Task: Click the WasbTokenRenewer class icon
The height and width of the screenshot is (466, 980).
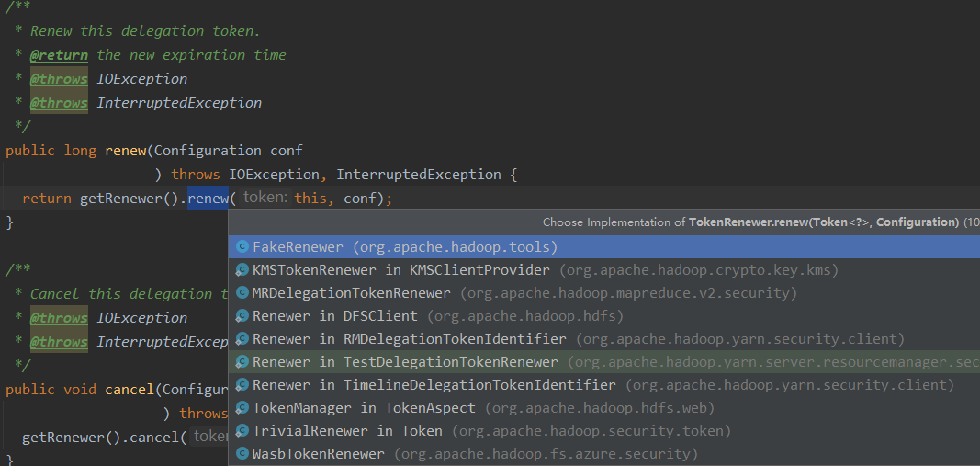Action: point(242,453)
